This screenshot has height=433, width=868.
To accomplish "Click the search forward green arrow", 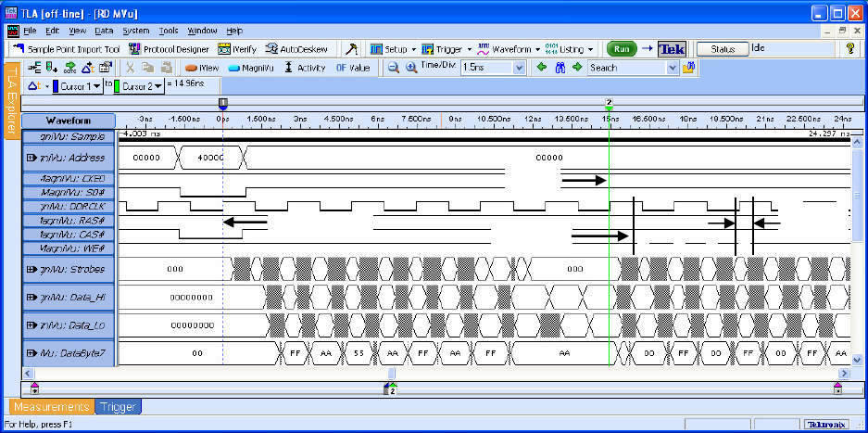I will tap(577, 68).
